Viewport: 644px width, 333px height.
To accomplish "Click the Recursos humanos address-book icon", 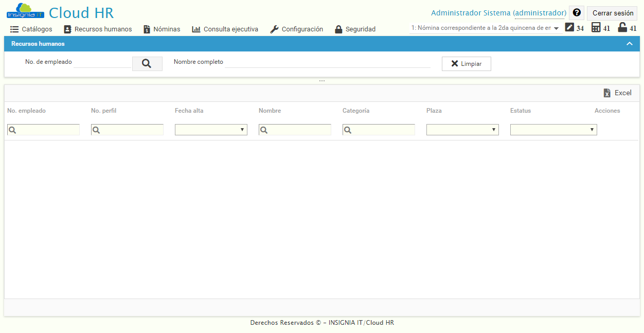I will [68, 29].
